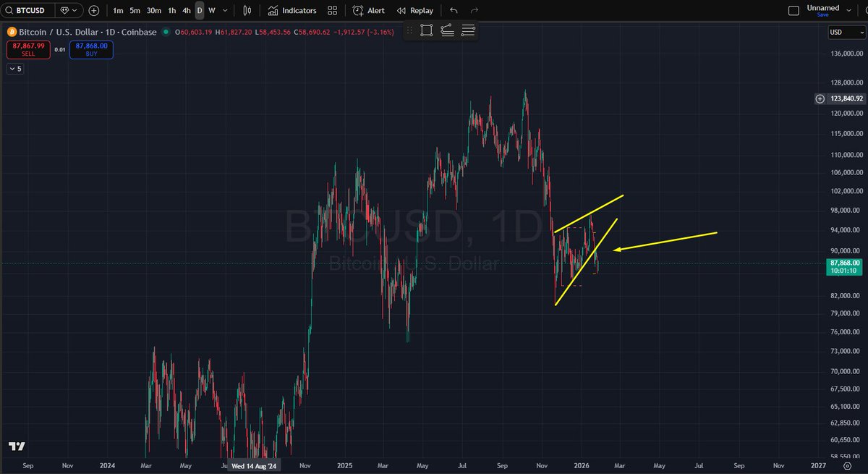The image size is (868, 474).
Task: Click the Wed 14 Aug '24 date label
Action: click(253, 467)
